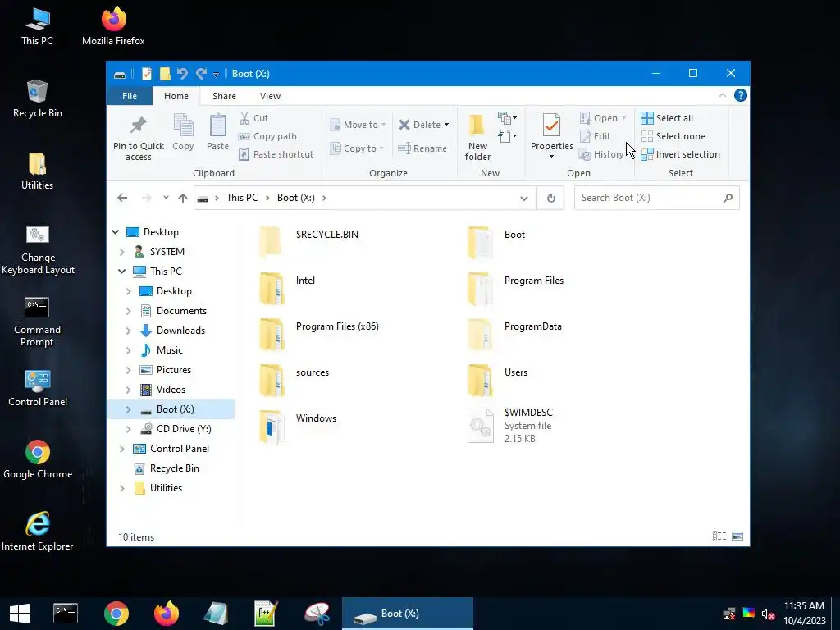840x630 pixels.
Task: Click the New folder icon
Action: [477, 126]
